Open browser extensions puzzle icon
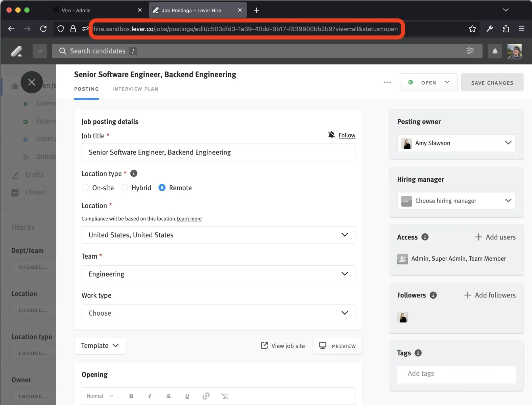Screen dimensions: 532x405 (506, 29)
